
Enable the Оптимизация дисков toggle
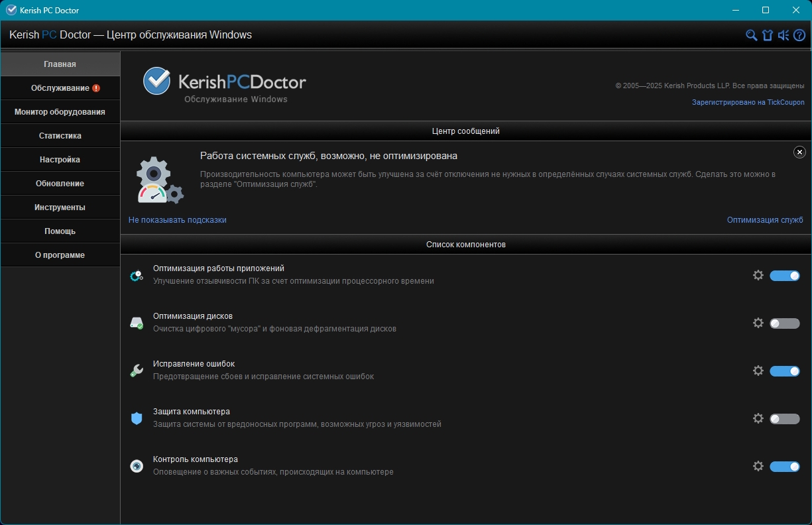pos(785,323)
